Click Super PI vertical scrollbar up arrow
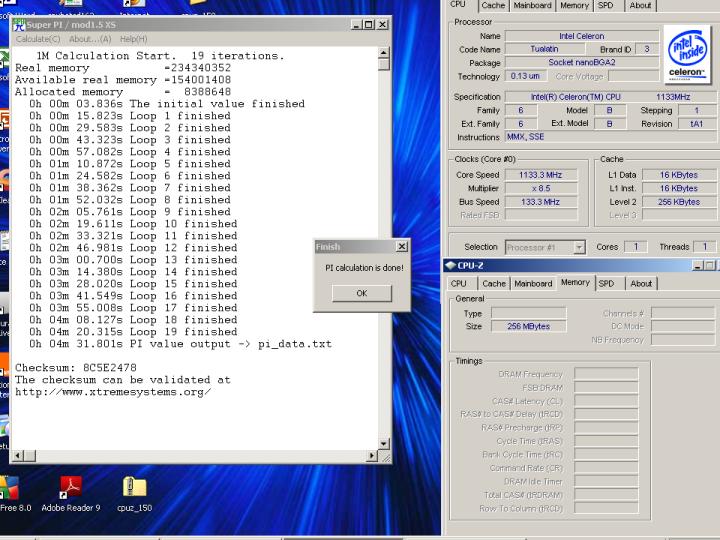The image size is (720, 540). tap(384, 53)
